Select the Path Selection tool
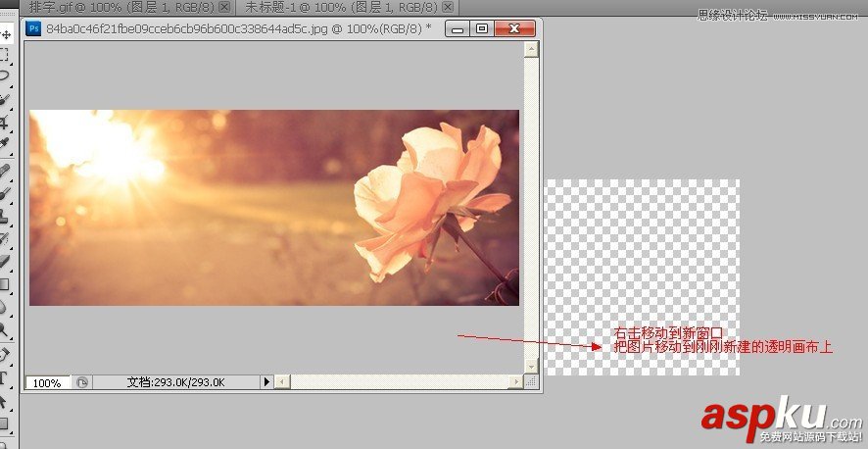Image resolution: width=868 pixels, height=449 pixels. point(4,402)
